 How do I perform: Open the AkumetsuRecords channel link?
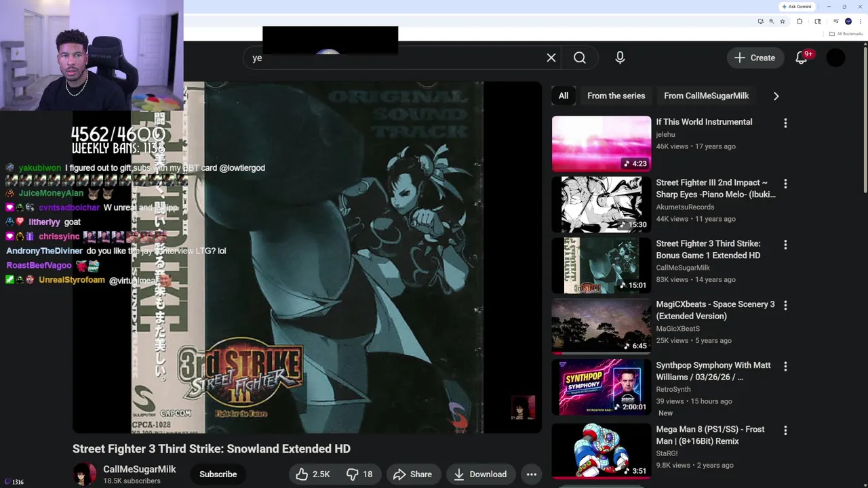[x=685, y=207]
